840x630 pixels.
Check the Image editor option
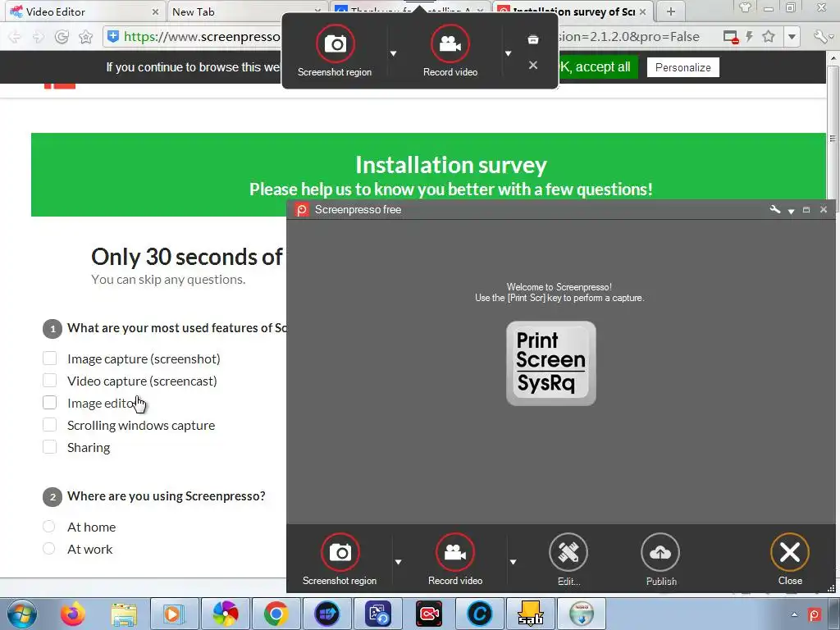click(49, 403)
